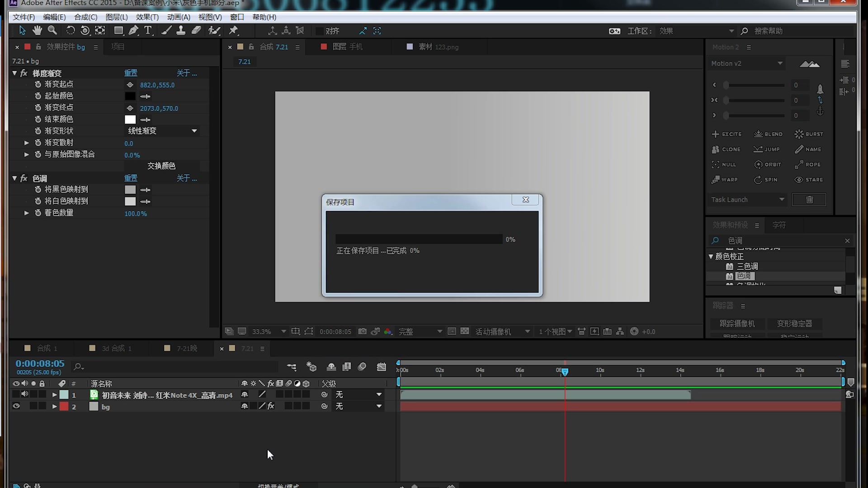The width and height of the screenshot is (868, 488).
Task: Toggle the 梯度渐变 effect fx switch
Action: pos(24,73)
